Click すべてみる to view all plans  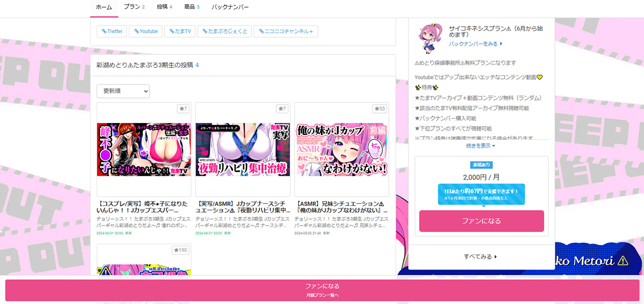coord(480,257)
